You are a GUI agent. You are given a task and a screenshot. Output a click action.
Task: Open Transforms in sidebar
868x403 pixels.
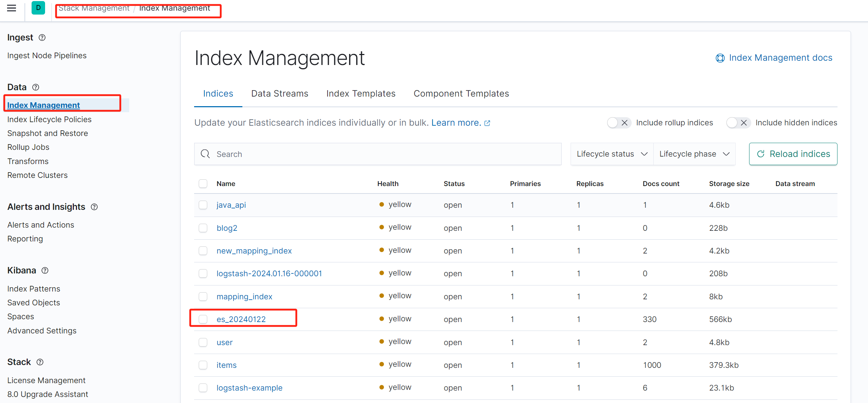(28, 161)
